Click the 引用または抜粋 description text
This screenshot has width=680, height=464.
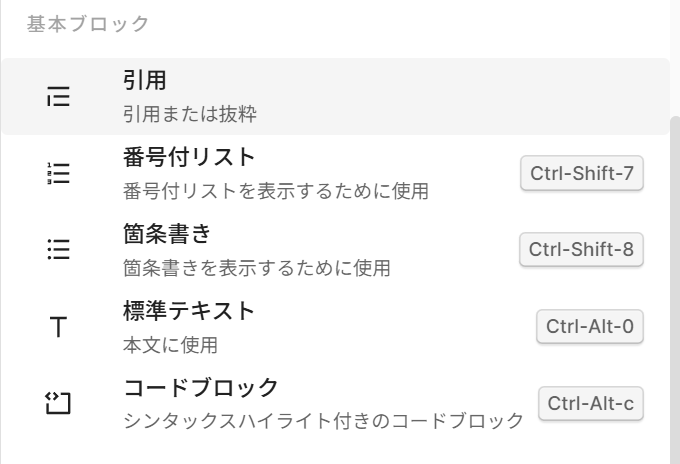click(190, 114)
